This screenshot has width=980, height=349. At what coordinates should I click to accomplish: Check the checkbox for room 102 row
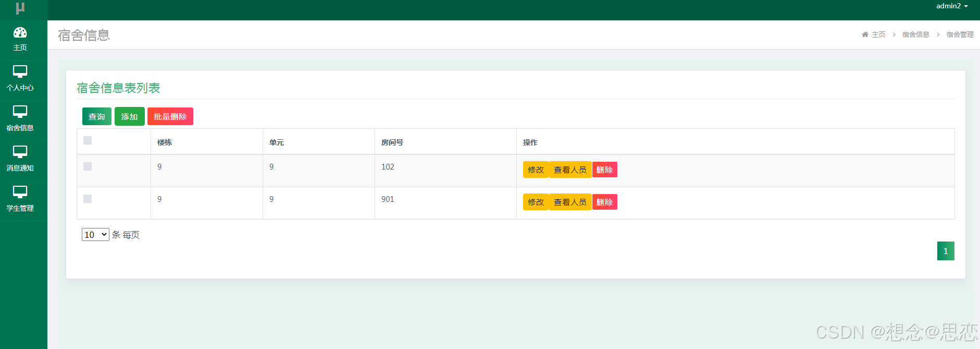point(88,166)
